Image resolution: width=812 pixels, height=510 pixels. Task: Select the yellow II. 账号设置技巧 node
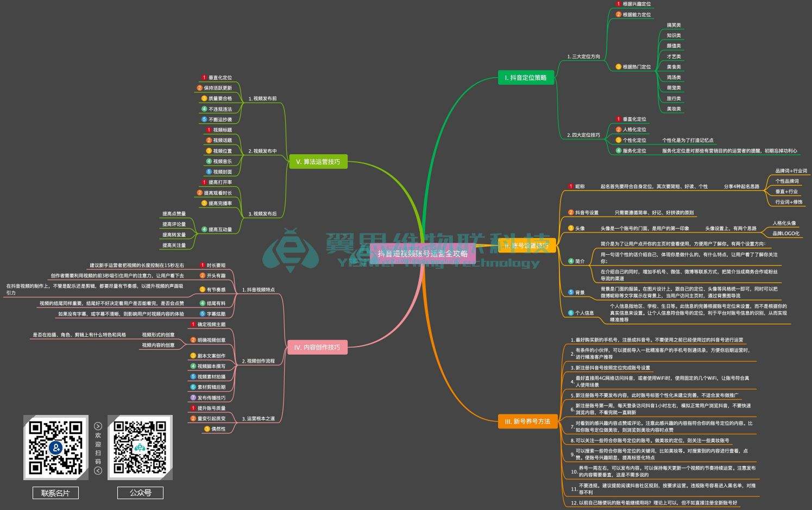(526, 246)
